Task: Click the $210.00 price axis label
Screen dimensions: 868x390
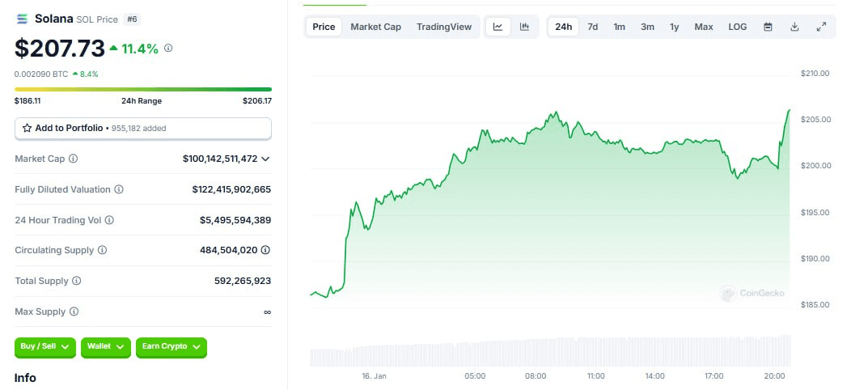Action: (815, 73)
